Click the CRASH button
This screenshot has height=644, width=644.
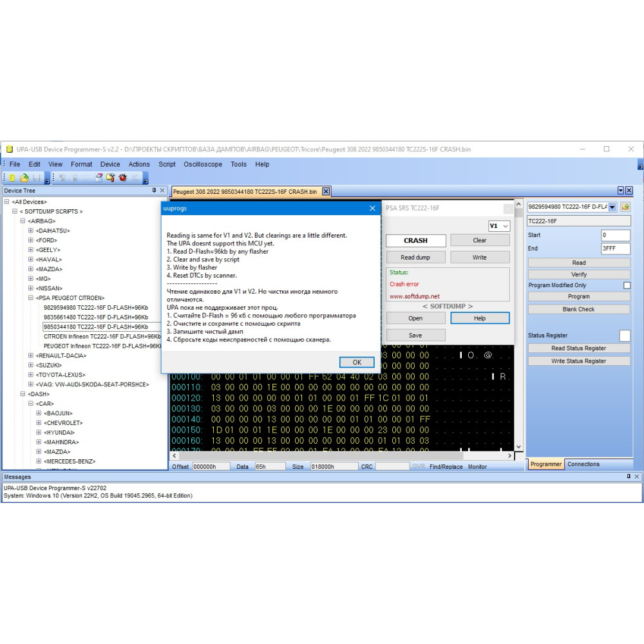pos(415,241)
